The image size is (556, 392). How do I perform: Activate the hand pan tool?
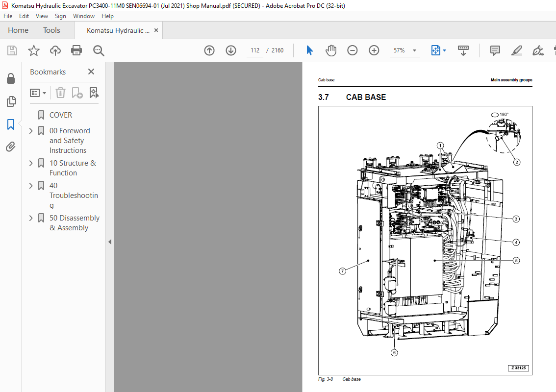[x=331, y=50]
